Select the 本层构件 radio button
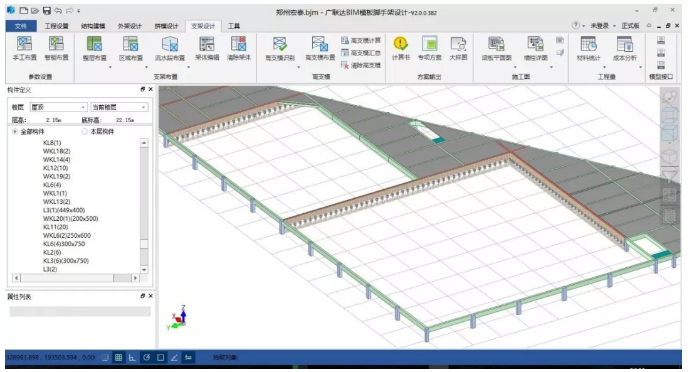688x372 pixels. [x=85, y=132]
